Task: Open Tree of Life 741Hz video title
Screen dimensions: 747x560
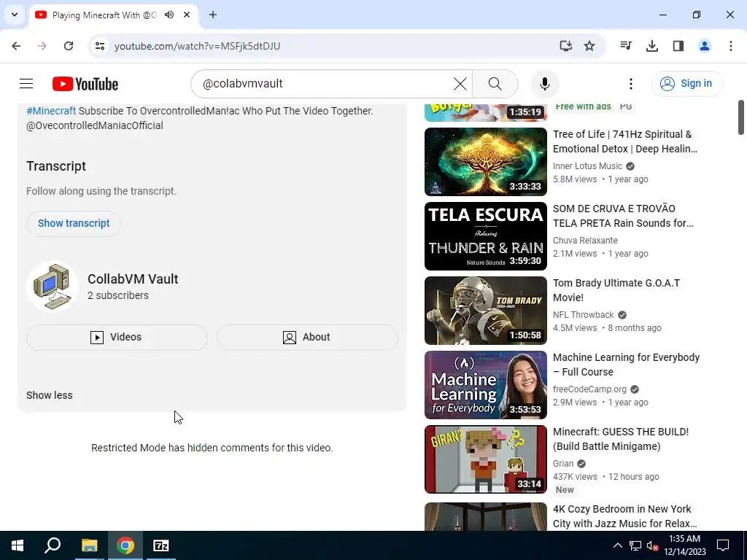Action: click(x=625, y=141)
